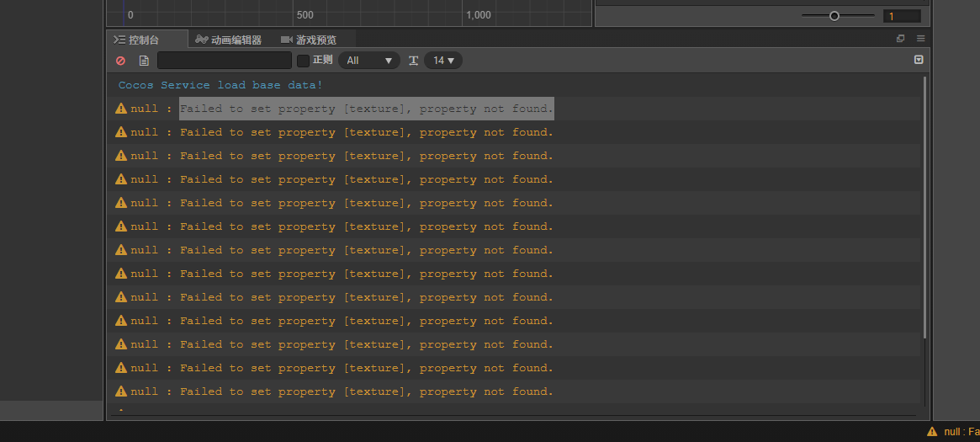Open the font size 14 dropdown
The image size is (980, 442).
(x=443, y=61)
